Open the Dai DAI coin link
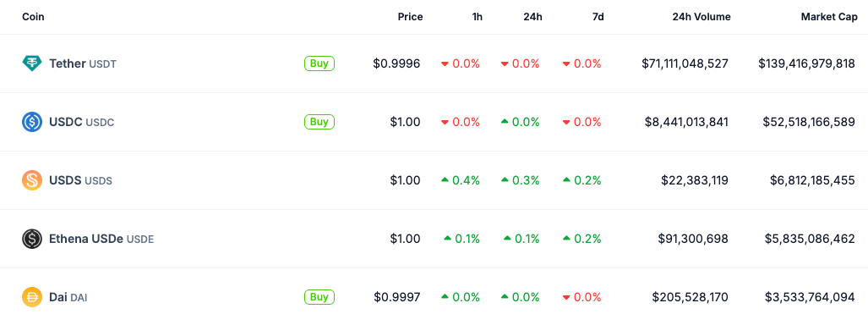868x325 pixels. [68, 298]
